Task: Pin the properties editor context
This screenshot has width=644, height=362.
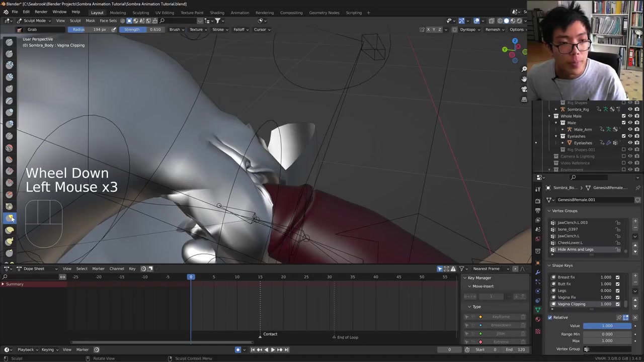Action: [x=637, y=188]
